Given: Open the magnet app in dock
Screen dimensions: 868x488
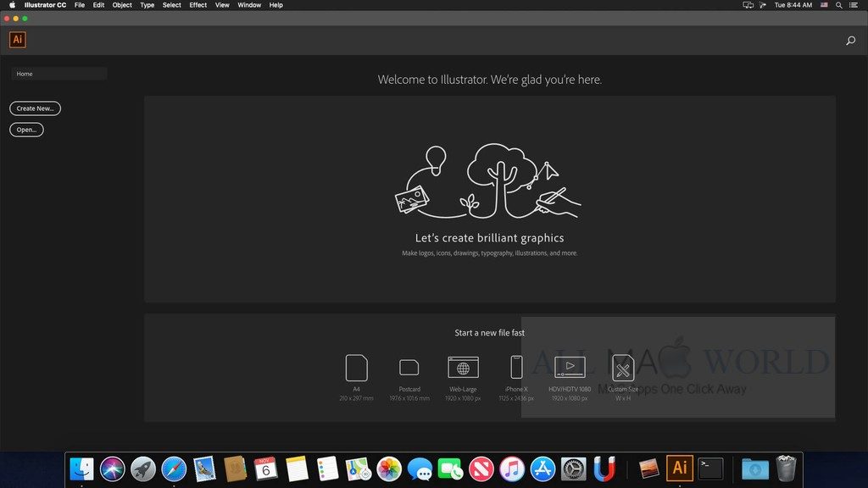Looking at the screenshot, I should pyautogui.click(x=604, y=469).
